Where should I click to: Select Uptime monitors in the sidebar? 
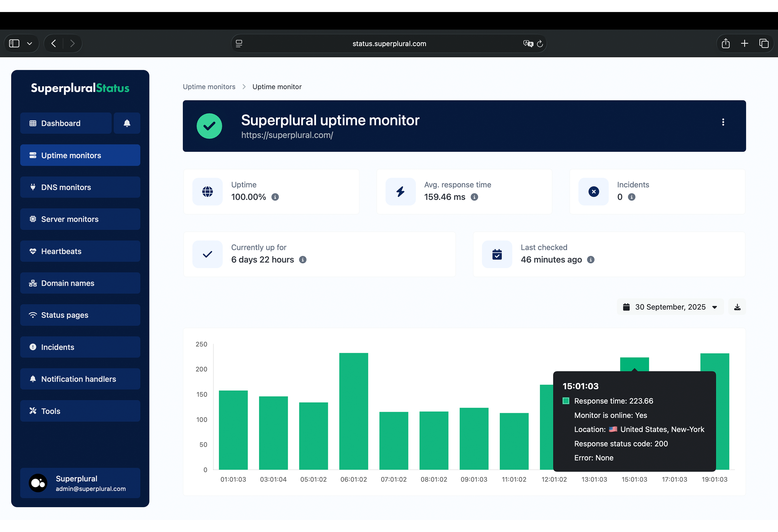[x=80, y=155]
